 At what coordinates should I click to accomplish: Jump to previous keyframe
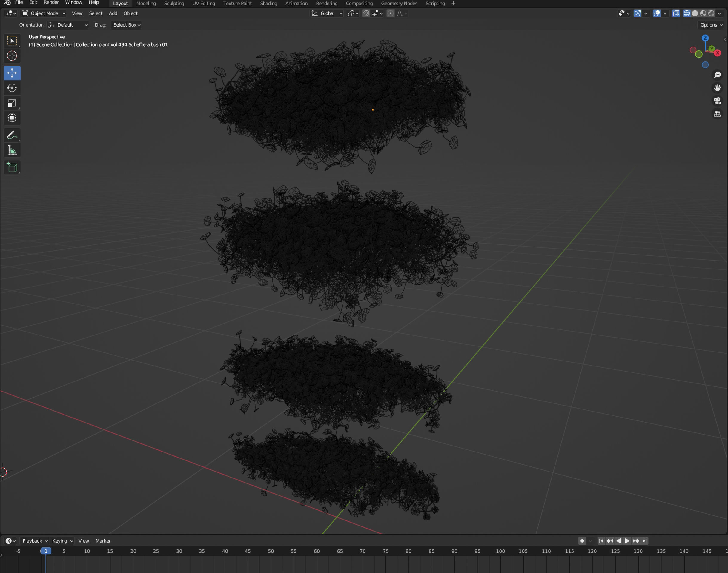[610, 541]
